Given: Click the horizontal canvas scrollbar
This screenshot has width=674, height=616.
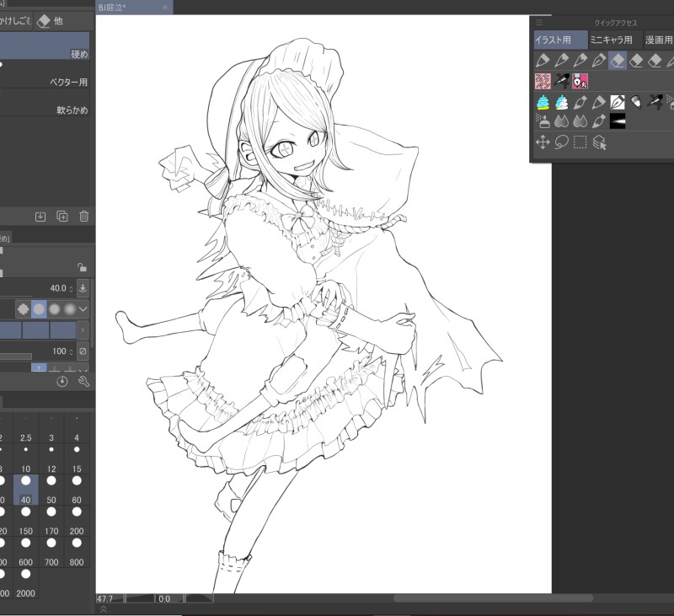Looking at the screenshot, I should point(493,598).
